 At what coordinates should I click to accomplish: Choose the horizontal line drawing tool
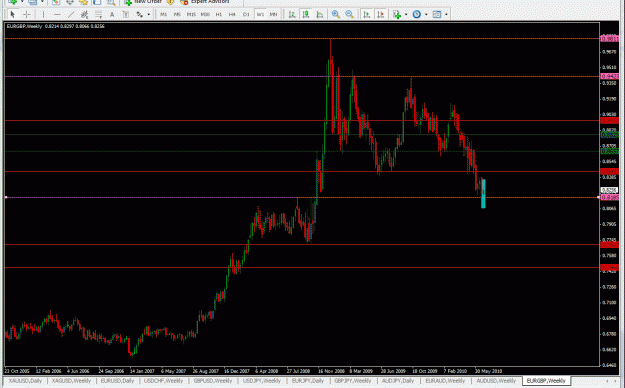(x=57, y=14)
